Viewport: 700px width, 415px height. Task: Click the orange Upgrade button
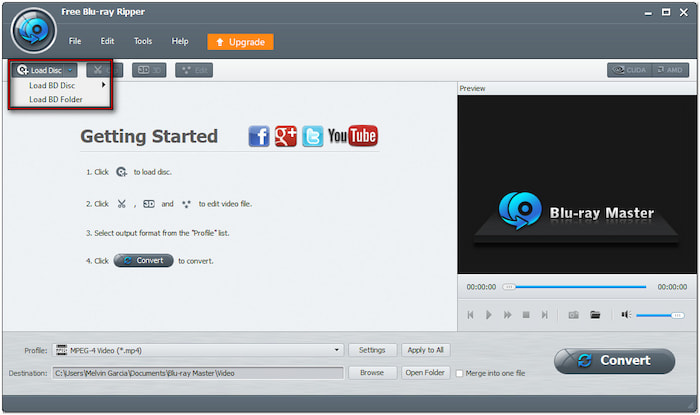tap(240, 42)
